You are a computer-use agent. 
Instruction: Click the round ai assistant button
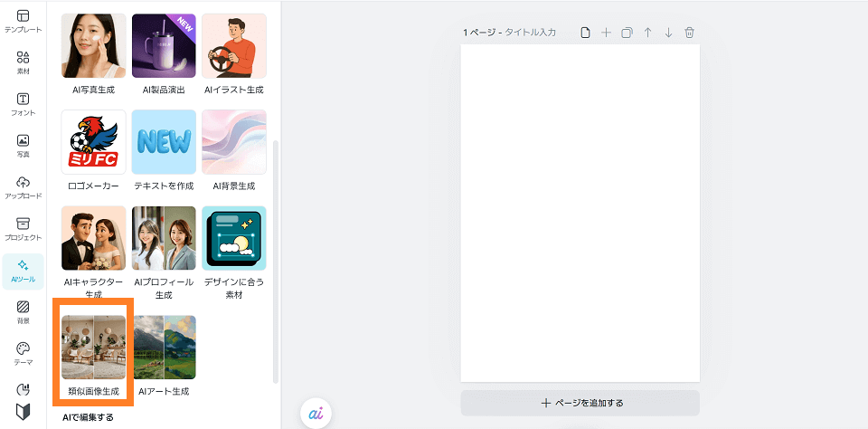pos(316,412)
